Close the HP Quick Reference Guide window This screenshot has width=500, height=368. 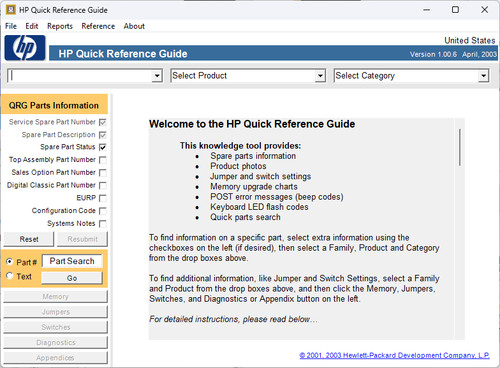coord(485,10)
